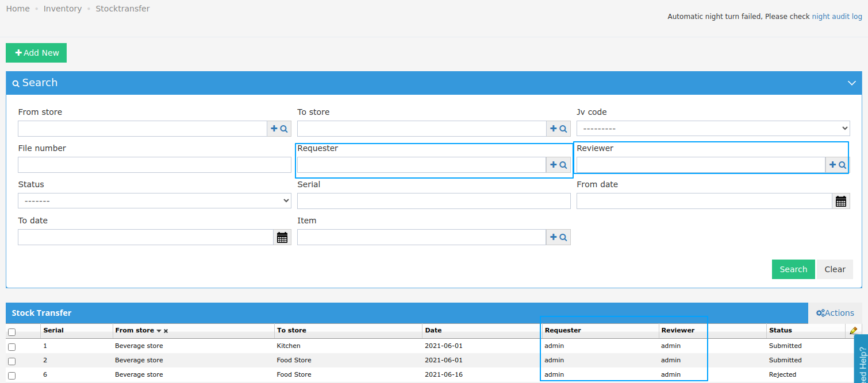868x383 pixels.
Task: Click the magnifier icon beside Reviewer field
Action: (843, 165)
